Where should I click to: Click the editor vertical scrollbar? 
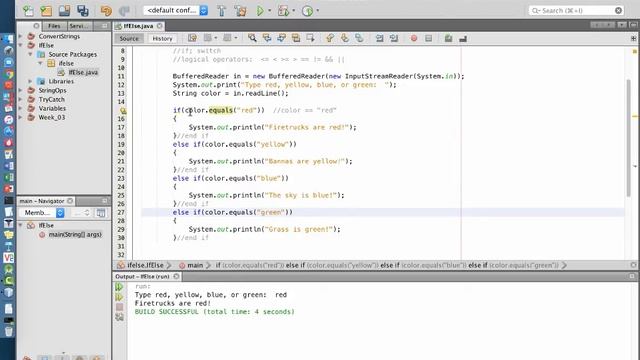[628, 139]
